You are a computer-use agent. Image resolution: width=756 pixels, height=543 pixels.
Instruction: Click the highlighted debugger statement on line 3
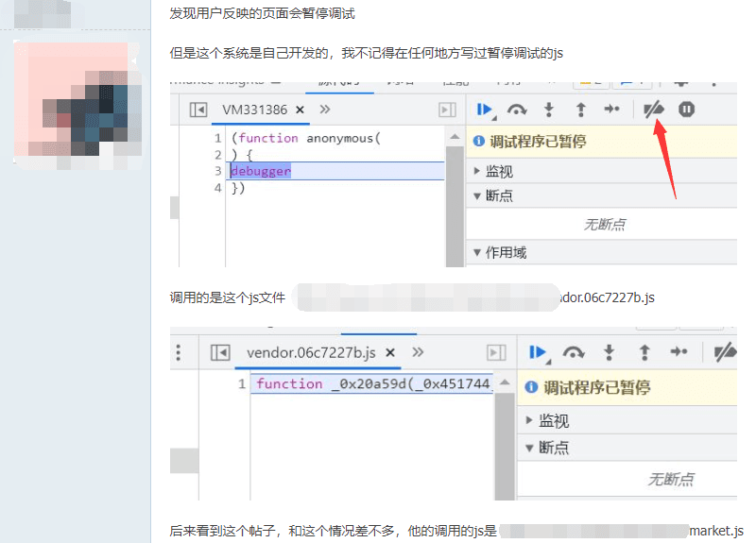pyautogui.click(x=261, y=171)
